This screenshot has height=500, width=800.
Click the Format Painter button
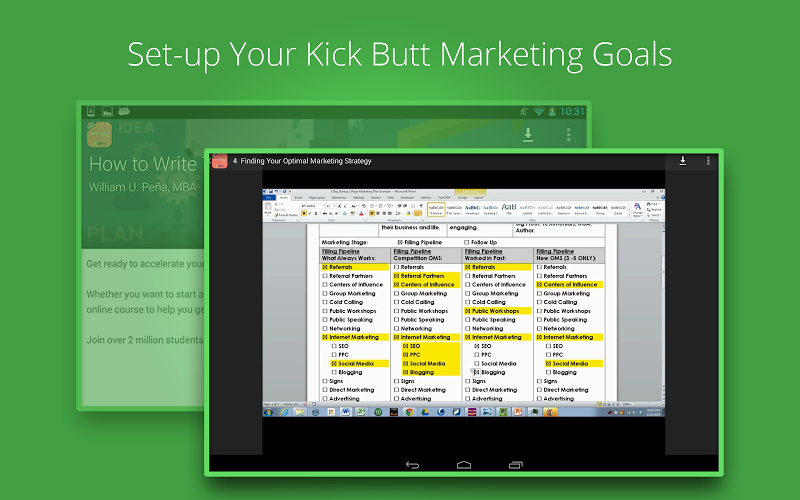point(286,215)
